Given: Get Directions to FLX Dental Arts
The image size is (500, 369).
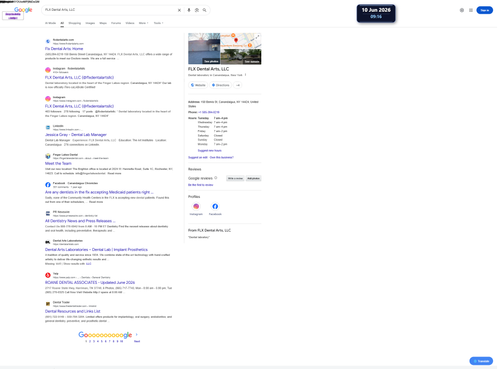Looking at the screenshot, I should point(221,85).
